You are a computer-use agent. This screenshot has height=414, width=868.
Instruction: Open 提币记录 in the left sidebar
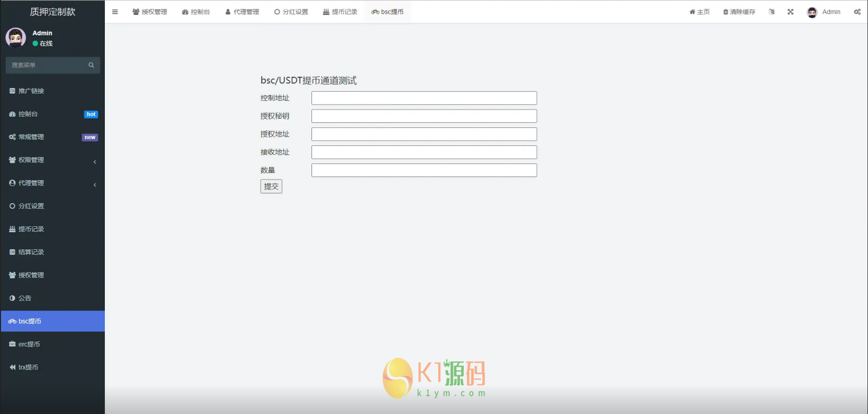point(53,229)
